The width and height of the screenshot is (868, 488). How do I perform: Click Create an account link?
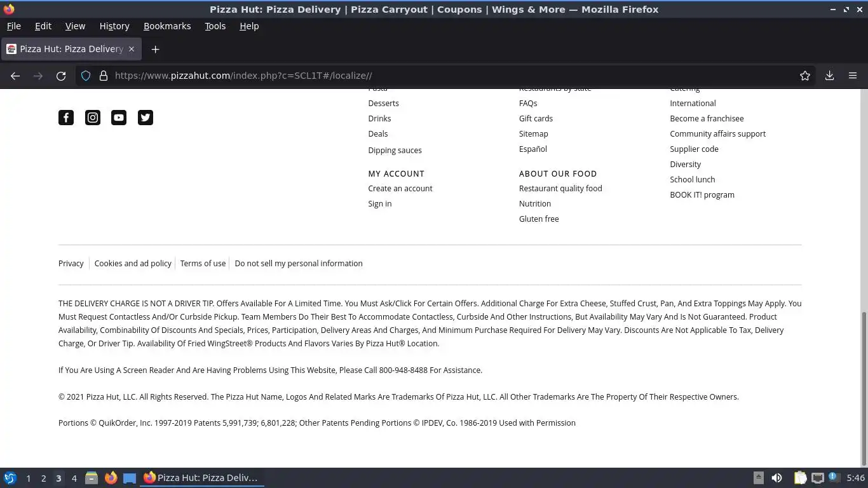400,189
